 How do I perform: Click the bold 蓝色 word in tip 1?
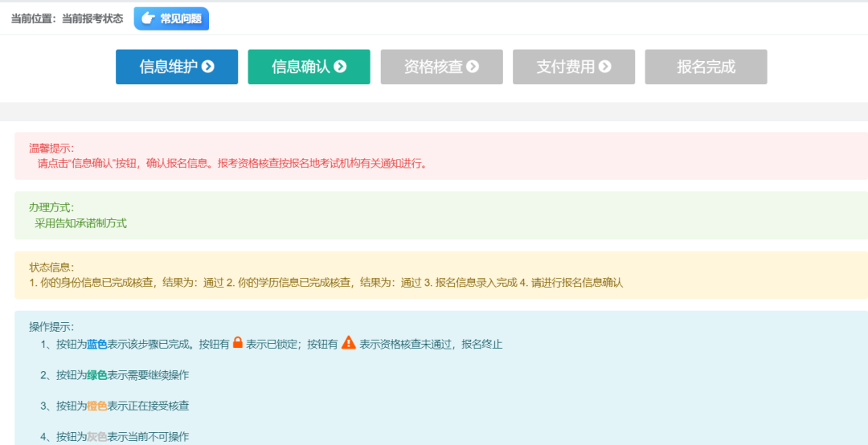click(x=97, y=345)
